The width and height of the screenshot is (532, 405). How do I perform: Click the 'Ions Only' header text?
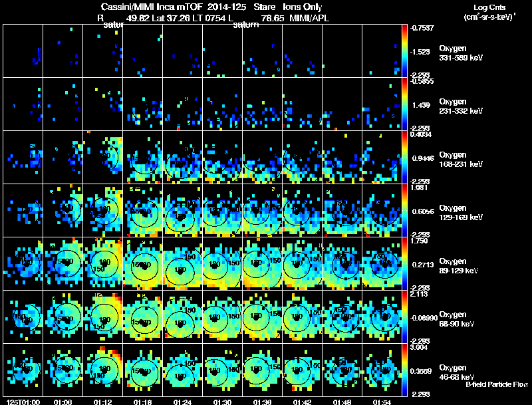[x=303, y=7]
